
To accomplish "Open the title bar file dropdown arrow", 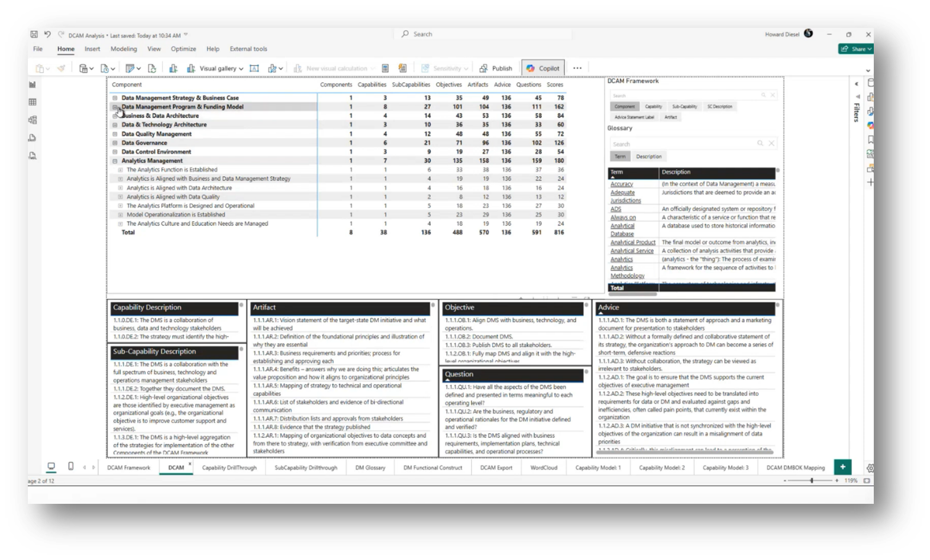I will pos(186,35).
